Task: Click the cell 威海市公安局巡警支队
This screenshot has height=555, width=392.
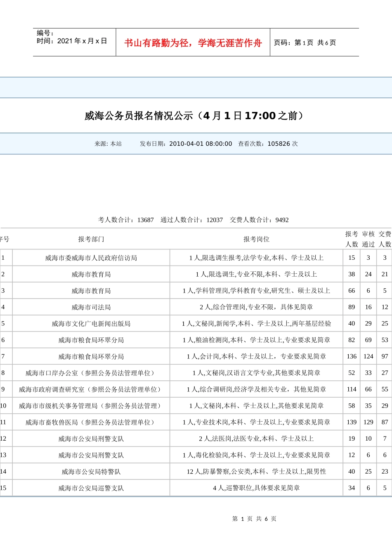Action: click(x=91, y=488)
